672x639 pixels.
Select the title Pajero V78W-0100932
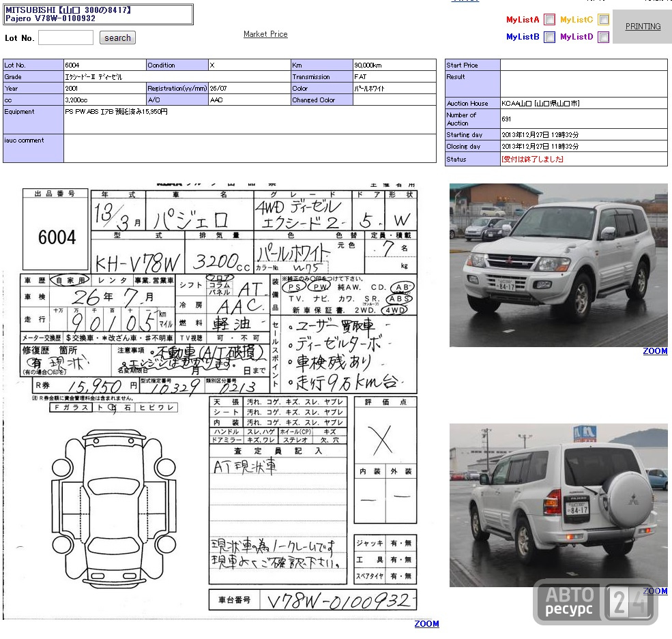click(x=50, y=18)
